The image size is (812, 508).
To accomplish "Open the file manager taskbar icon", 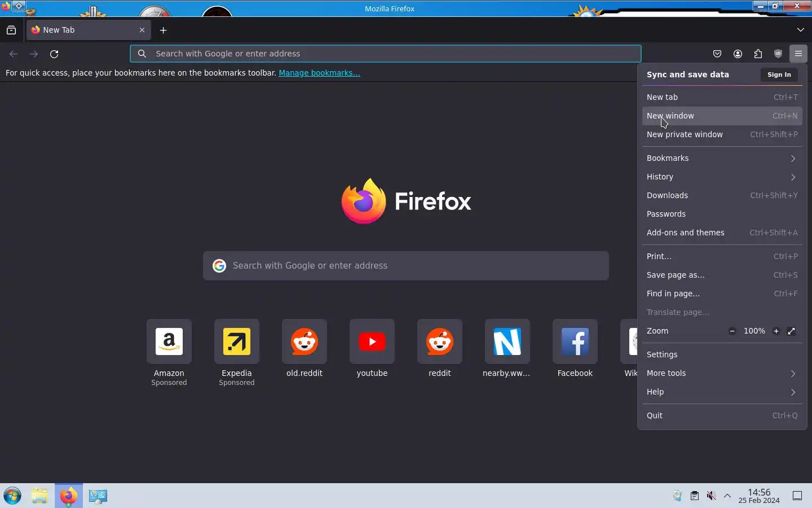I will pyautogui.click(x=39, y=496).
